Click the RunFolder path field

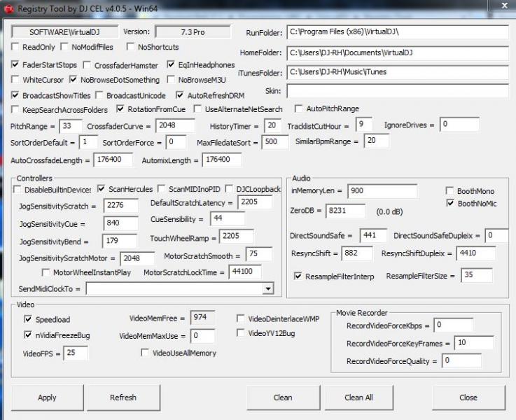coord(398,32)
